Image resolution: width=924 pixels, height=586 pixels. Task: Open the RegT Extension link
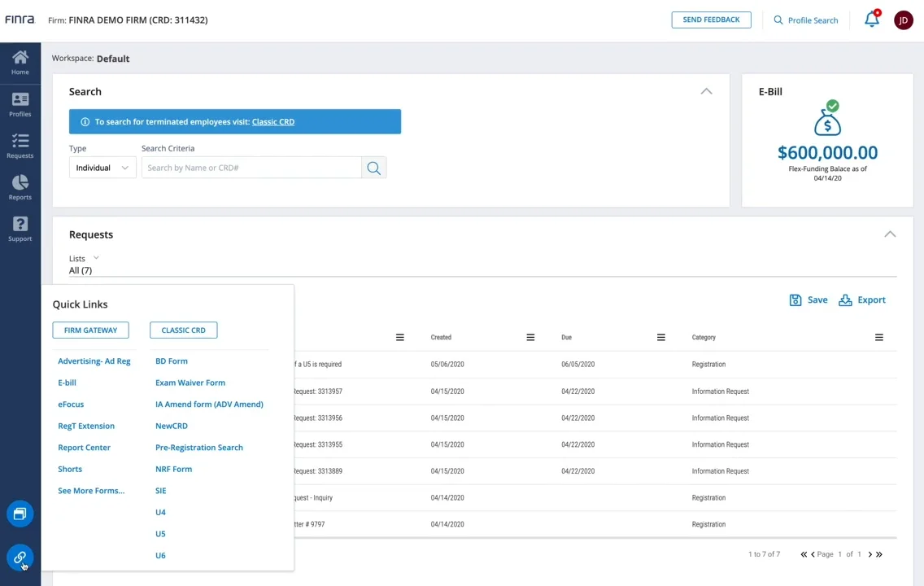[86, 426]
